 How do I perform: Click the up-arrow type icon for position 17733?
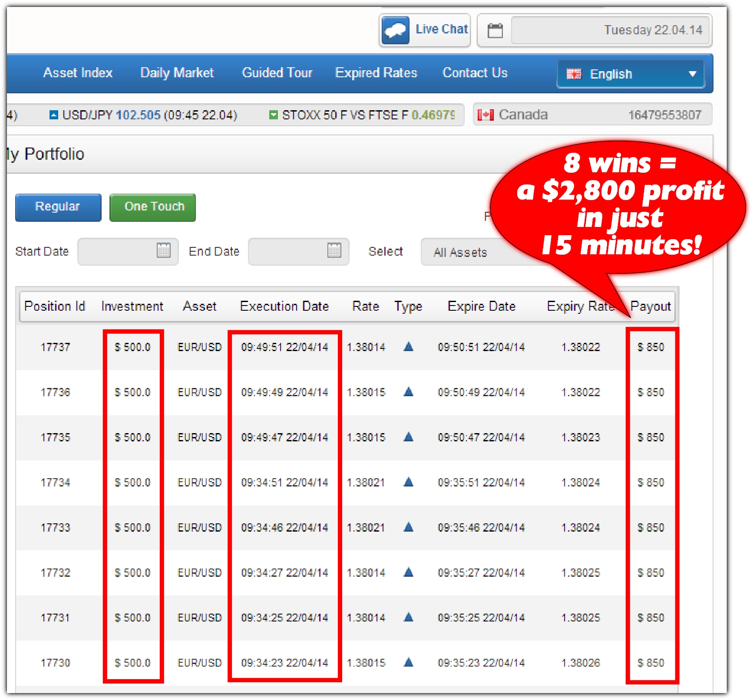pyautogui.click(x=408, y=527)
